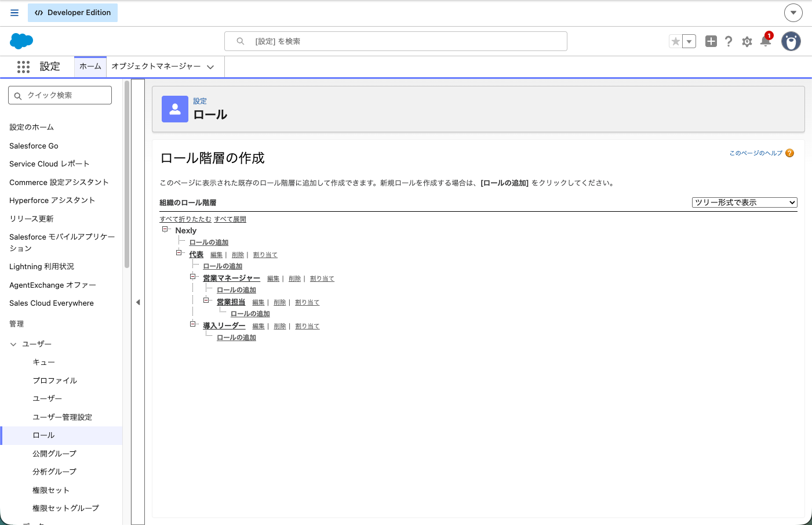The image size is (812, 525).
Task: Click 割り当て for 導入リーダー
Action: (x=307, y=327)
